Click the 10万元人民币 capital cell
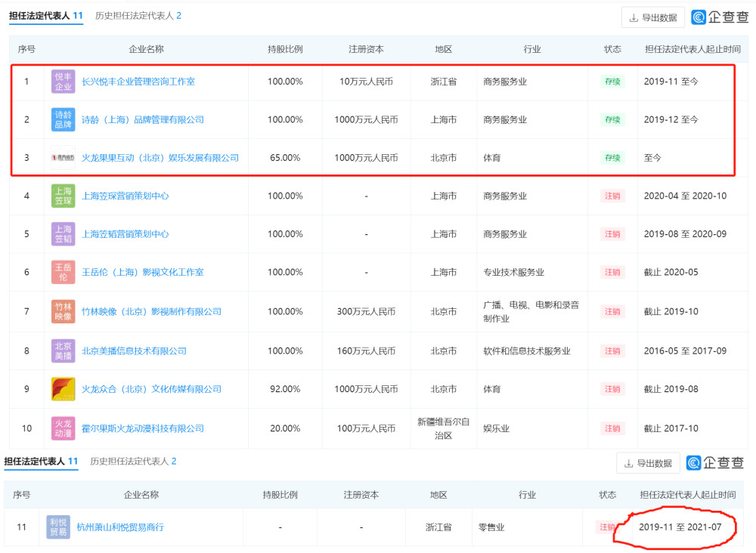The image size is (756, 553). tap(366, 82)
